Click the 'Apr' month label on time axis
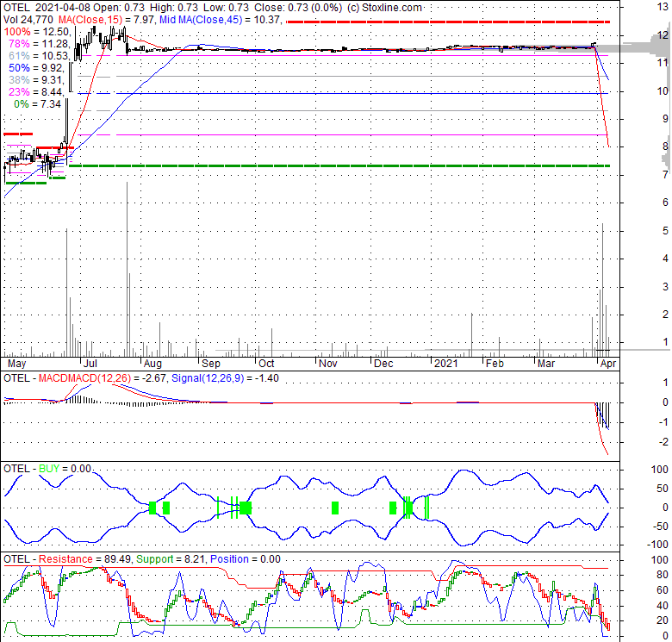 (x=608, y=364)
